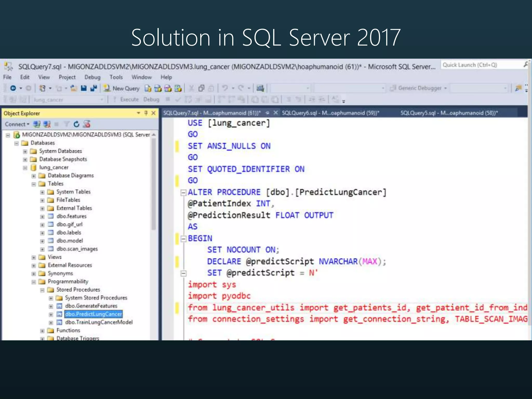Image resolution: width=532 pixels, height=399 pixels.
Task: Click the Object Explorer vertical scrollbar
Action: 154,184
